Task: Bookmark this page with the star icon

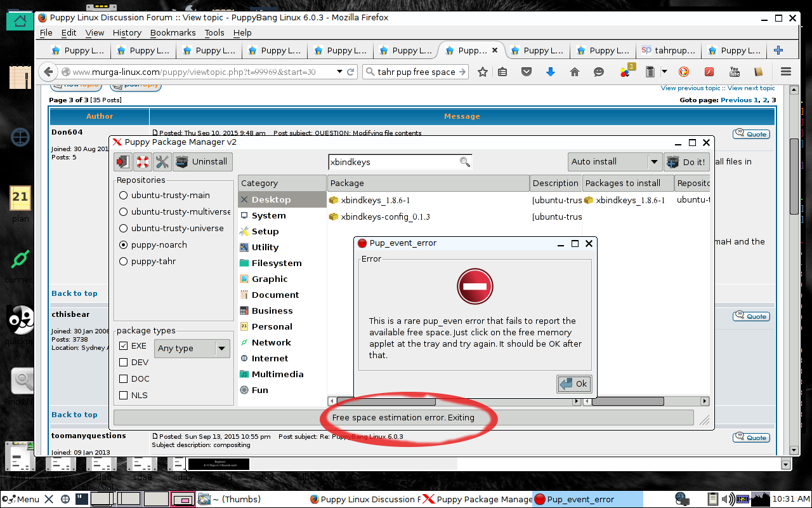Action: click(482, 72)
